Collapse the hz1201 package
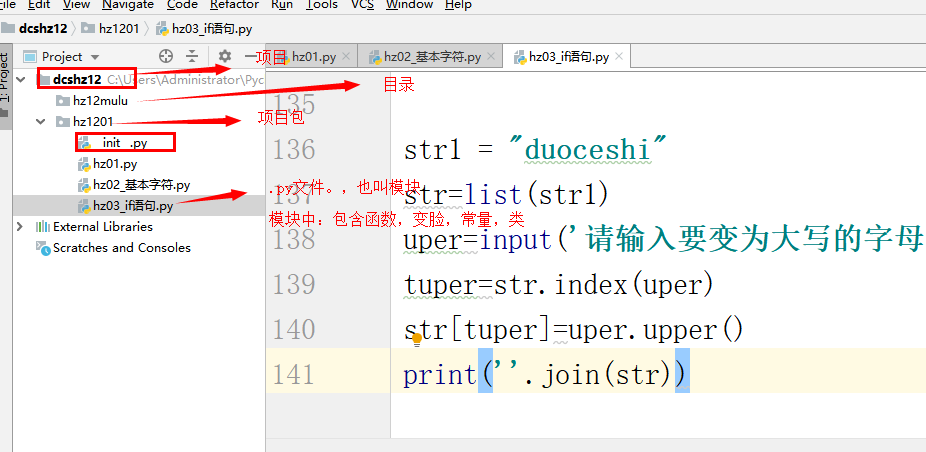 point(41,122)
